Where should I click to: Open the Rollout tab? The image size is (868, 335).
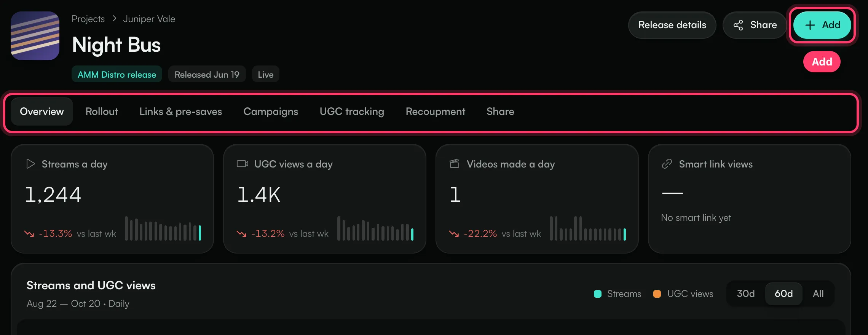[x=102, y=112]
